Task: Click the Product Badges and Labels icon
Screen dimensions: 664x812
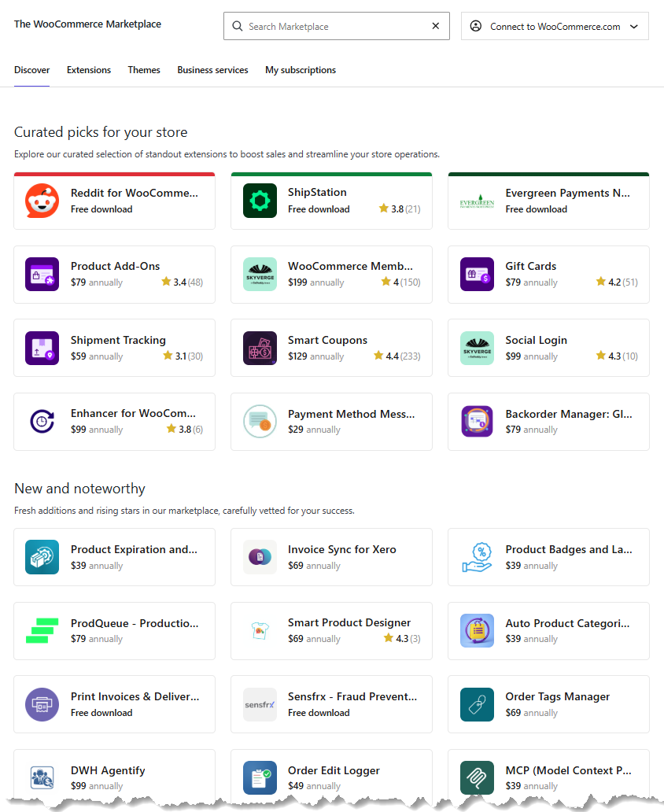Action: point(477,557)
